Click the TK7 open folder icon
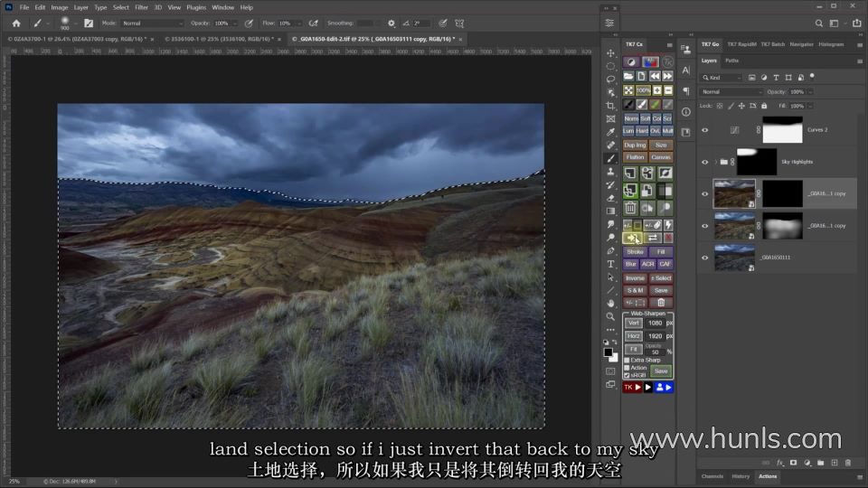 (x=629, y=76)
